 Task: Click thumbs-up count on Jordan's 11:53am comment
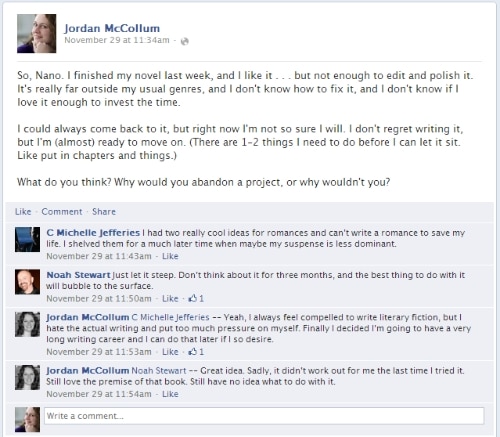(196, 352)
